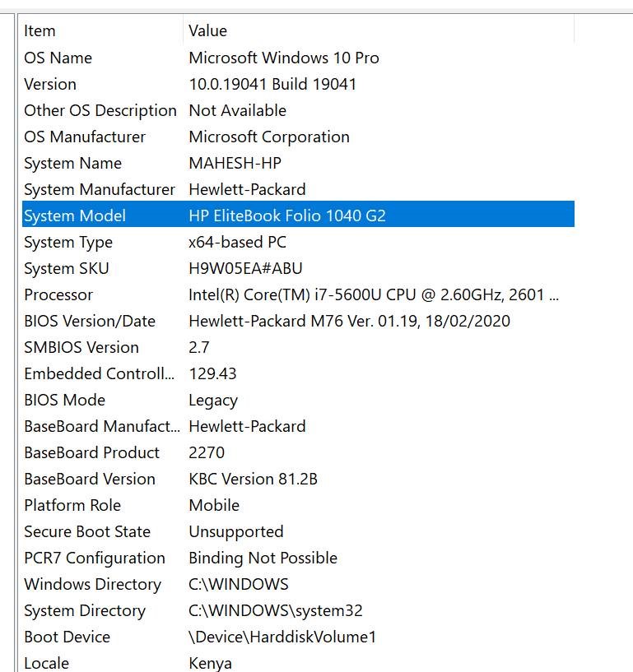This screenshot has height=672, width=633.
Task: Select the Platform Role row label
Action: [x=72, y=506]
